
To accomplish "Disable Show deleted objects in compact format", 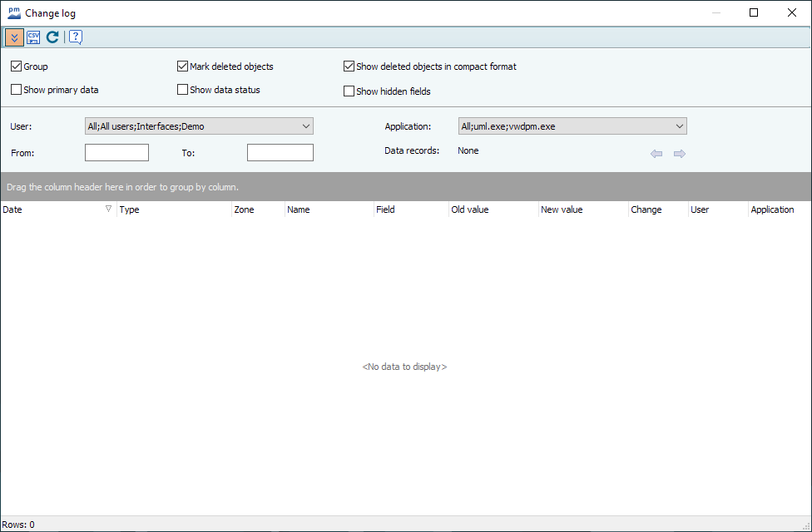I will pos(349,66).
